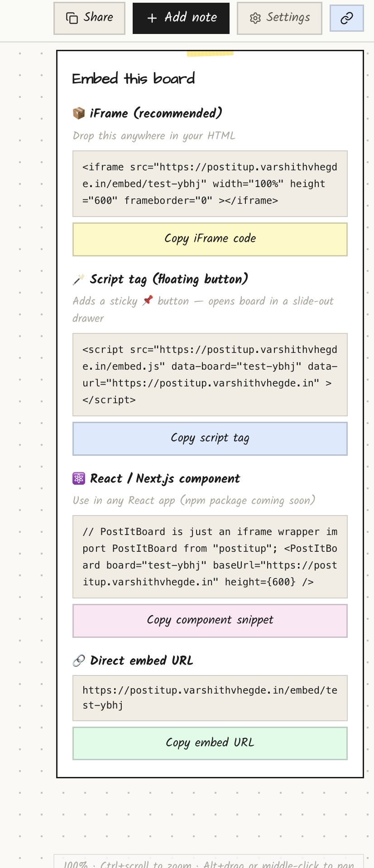Click the 'Direct embed URL' heading
The width and height of the screenshot is (374, 868).
(142, 661)
